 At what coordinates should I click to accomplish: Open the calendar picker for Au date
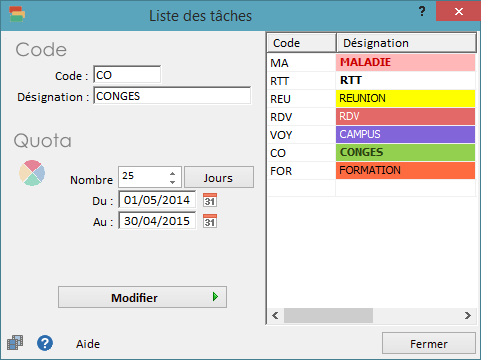click(210, 221)
